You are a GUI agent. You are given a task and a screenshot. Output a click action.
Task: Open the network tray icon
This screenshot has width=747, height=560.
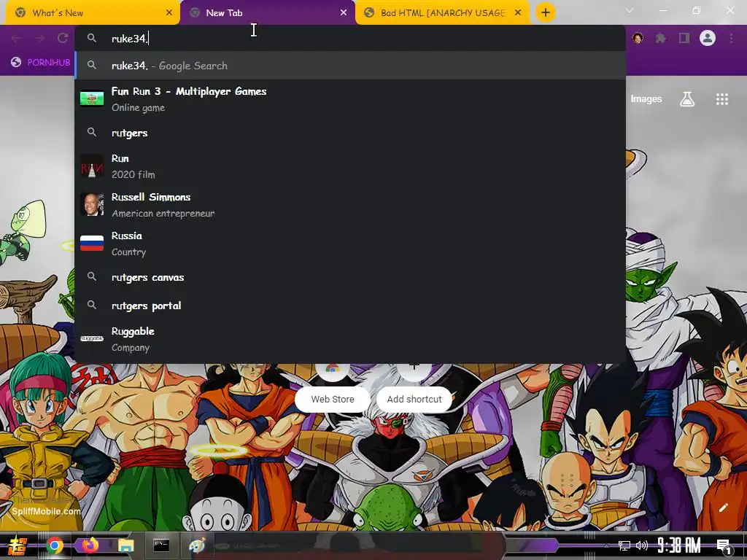[624, 545]
